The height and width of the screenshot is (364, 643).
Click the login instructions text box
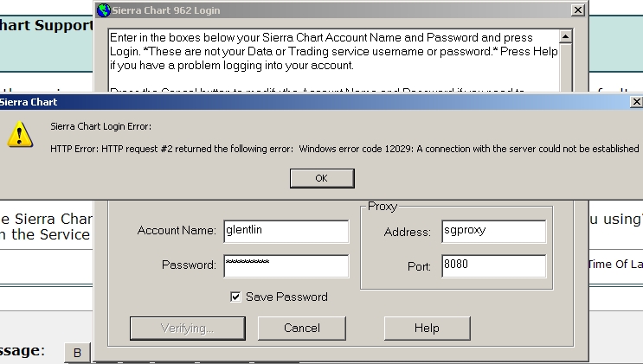(333, 57)
